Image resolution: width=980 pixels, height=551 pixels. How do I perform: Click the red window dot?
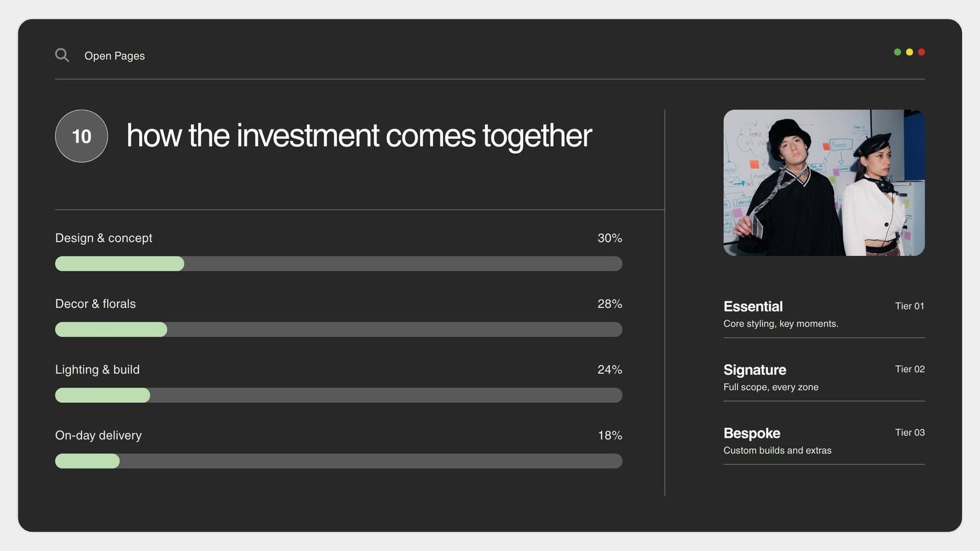click(921, 52)
